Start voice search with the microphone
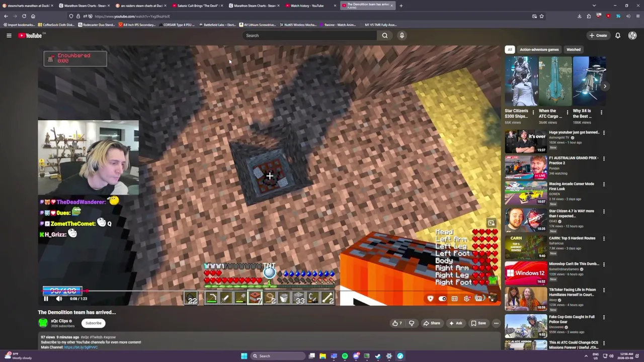Viewport: 644px width, 362px height. coord(401,35)
